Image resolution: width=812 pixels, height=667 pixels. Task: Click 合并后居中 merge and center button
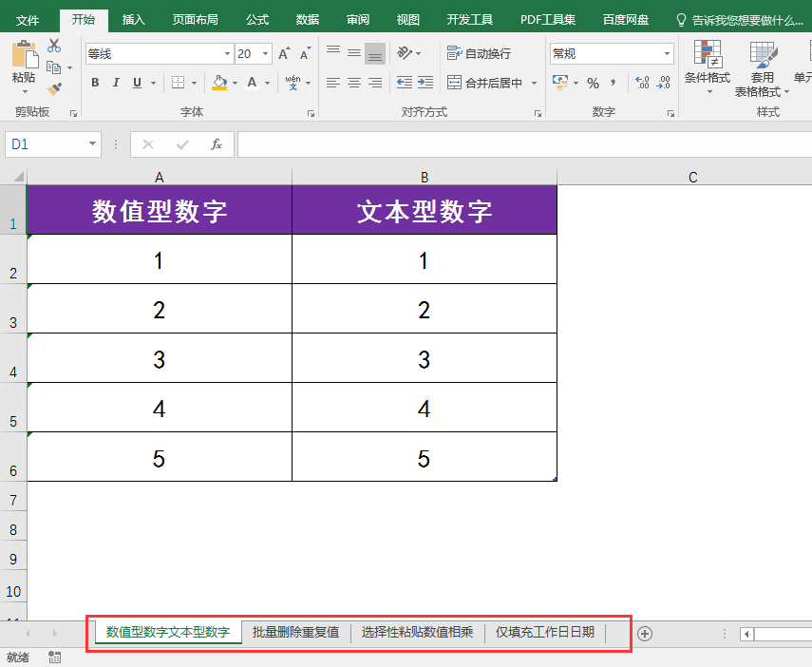[484, 83]
